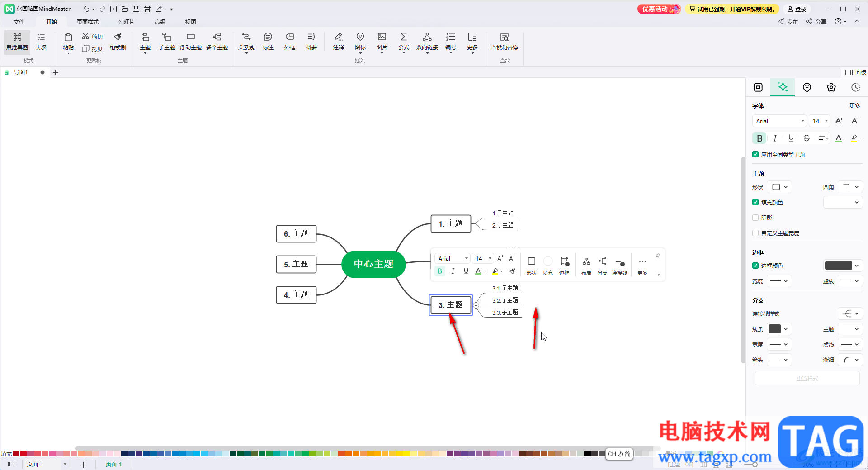Open Arial font dropdown in side panel
868x470 pixels.
[x=780, y=121]
